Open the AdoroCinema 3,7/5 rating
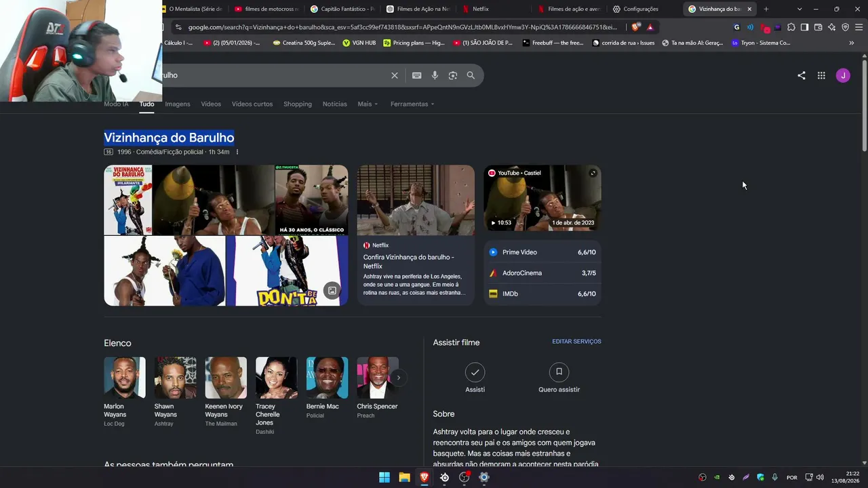Image resolution: width=868 pixels, height=488 pixels. coord(542,273)
